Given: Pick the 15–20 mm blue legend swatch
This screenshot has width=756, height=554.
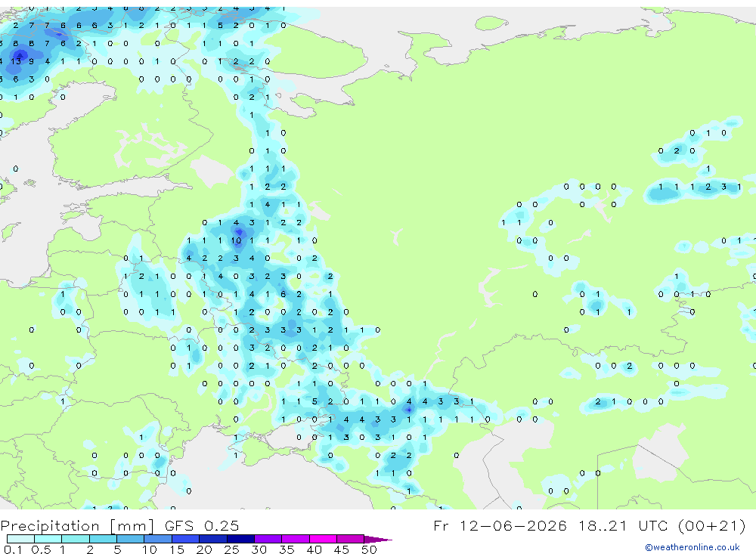Looking at the screenshot, I should pos(186,539).
